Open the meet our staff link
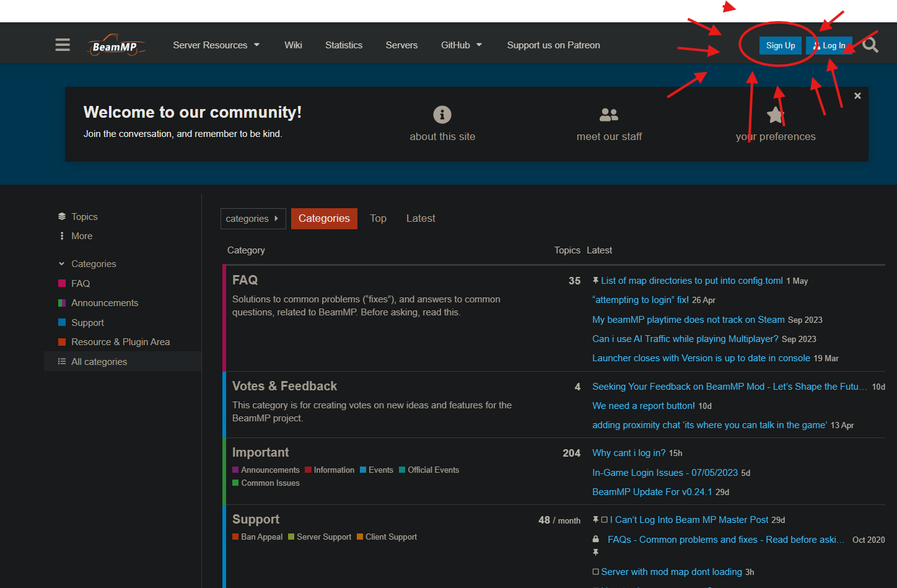Screen dimensions: 897x588 click(x=609, y=137)
